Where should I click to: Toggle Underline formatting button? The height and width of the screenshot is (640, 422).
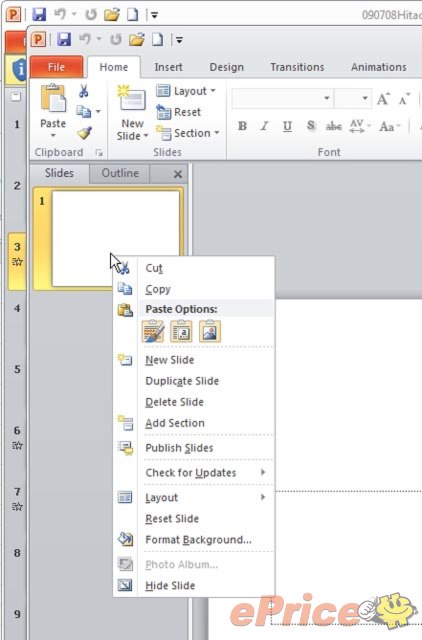click(x=287, y=126)
